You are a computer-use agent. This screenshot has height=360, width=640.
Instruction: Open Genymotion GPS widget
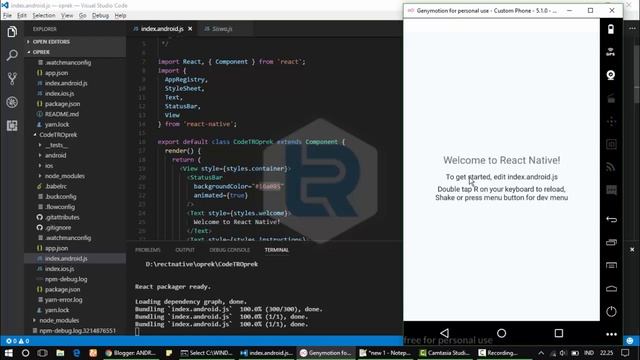coord(611,52)
